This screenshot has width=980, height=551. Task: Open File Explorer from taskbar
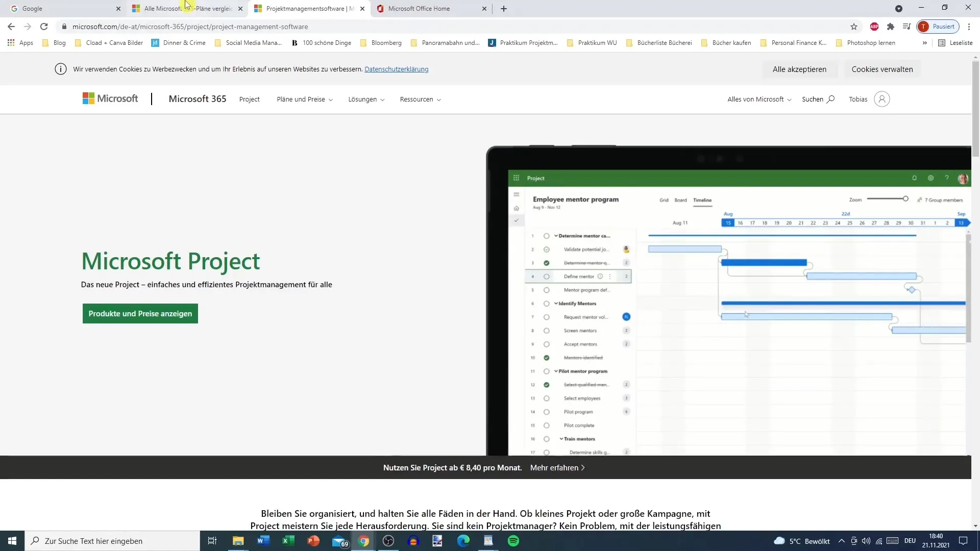[x=238, y=541]
